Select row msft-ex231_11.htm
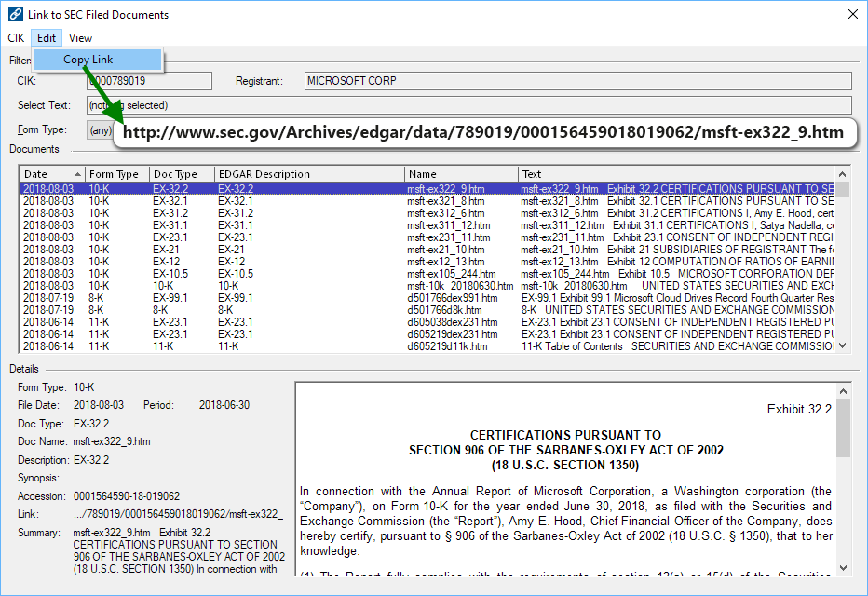868x596 pixels. click(427, 237)
